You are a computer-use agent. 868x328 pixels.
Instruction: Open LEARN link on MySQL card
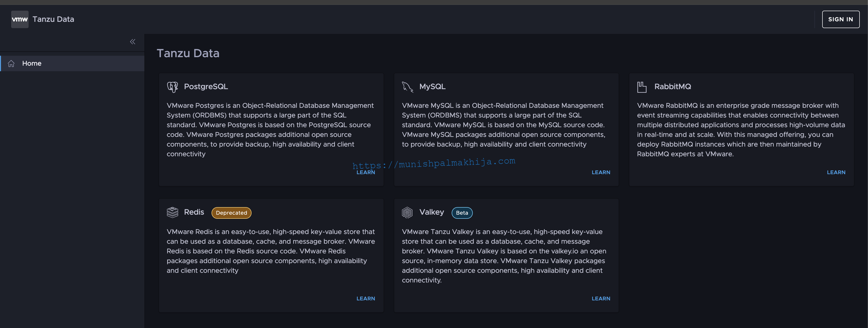[x=601, y=172]
